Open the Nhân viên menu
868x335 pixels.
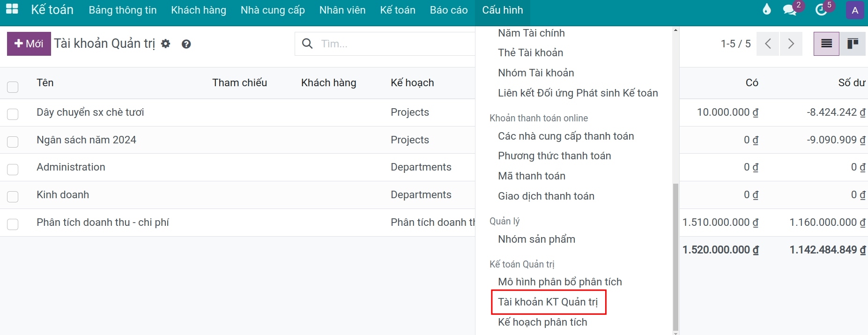click(x=342, y=10)
